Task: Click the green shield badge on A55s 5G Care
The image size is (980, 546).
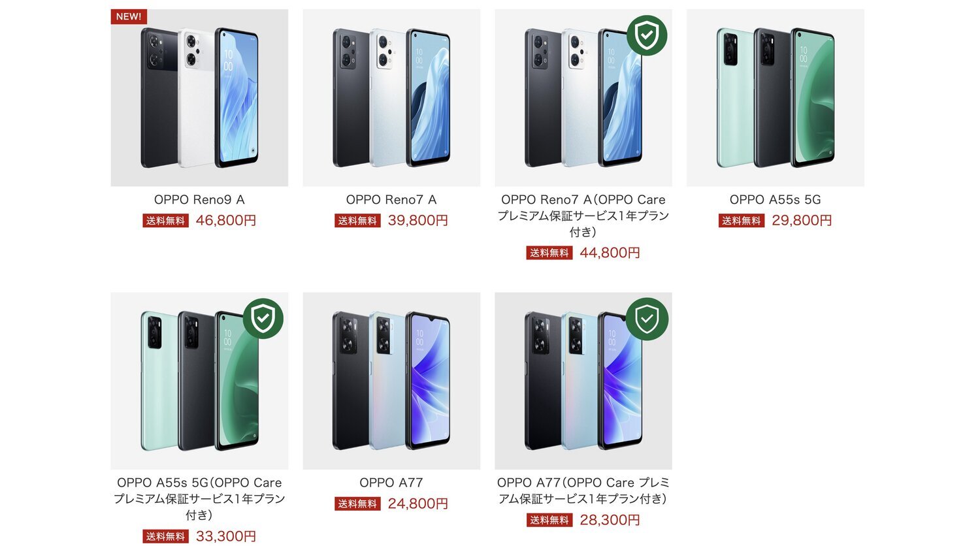Action: coord(263,319)
